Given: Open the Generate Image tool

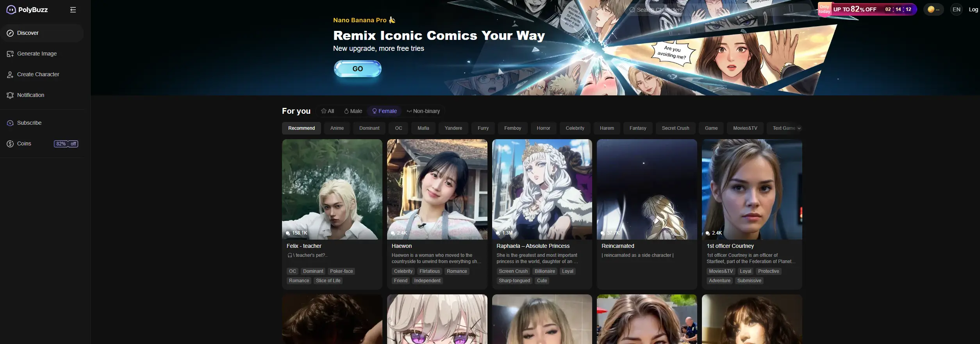Looking at the screenshot, I should [x=37, y=54].
